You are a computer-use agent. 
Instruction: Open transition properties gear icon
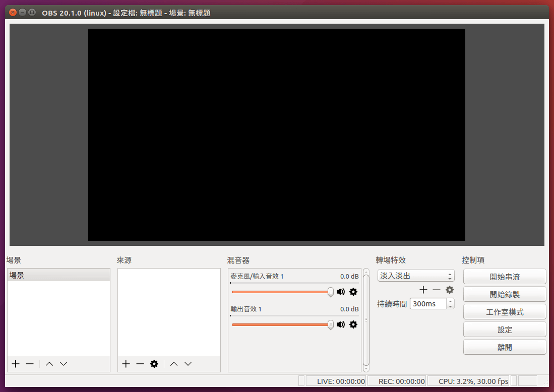tap(450, 290)
